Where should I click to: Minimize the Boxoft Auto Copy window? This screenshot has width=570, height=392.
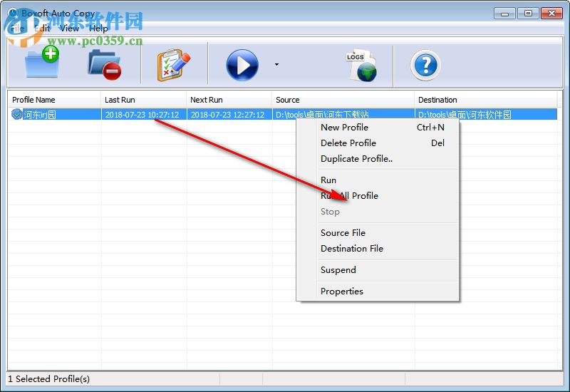504,14
